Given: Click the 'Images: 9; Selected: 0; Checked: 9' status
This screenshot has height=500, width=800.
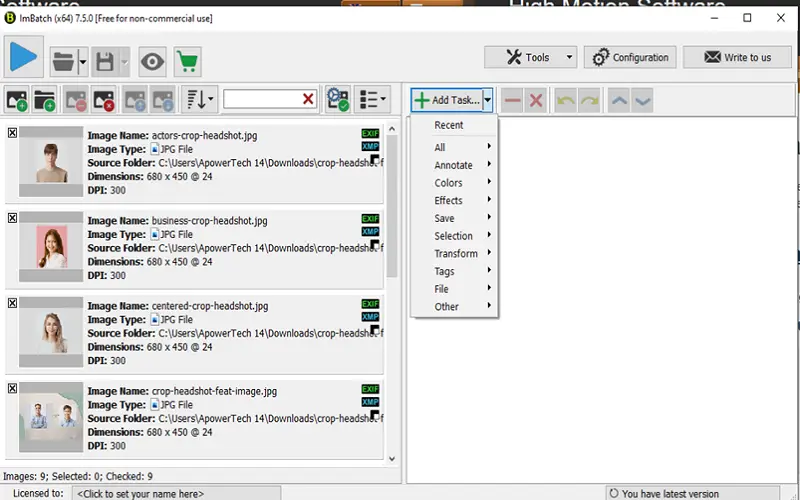Looking at the screenshot, I should coord(78,477).
